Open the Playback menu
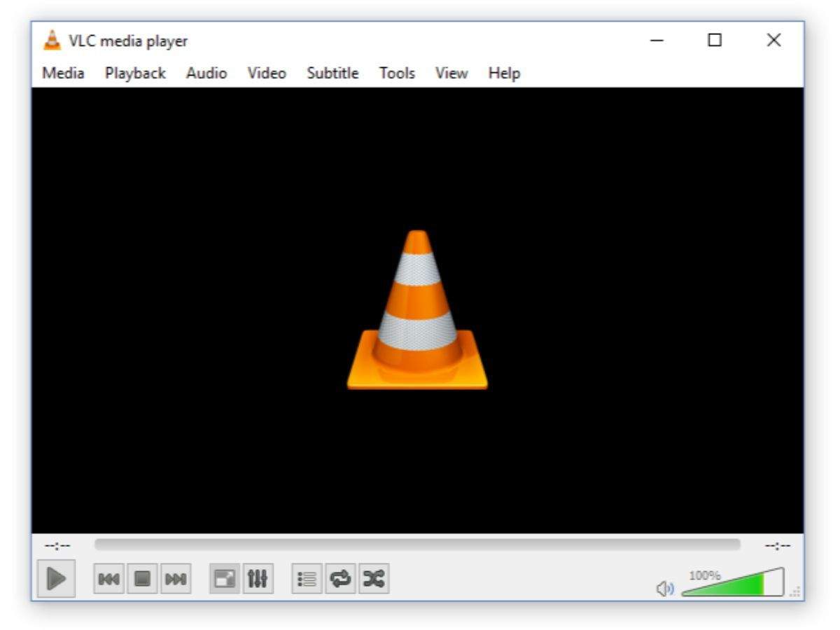 point(135,73)
